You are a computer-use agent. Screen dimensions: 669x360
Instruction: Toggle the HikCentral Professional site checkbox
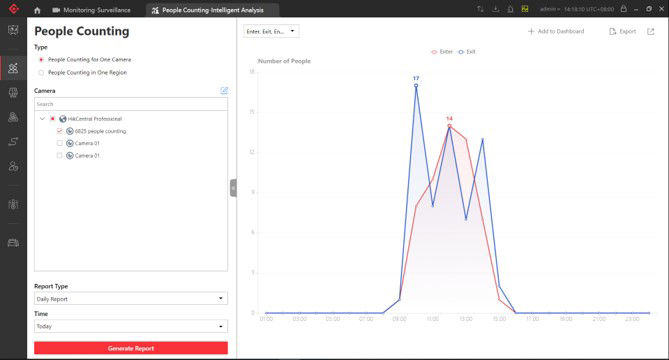tap(52, 119)
